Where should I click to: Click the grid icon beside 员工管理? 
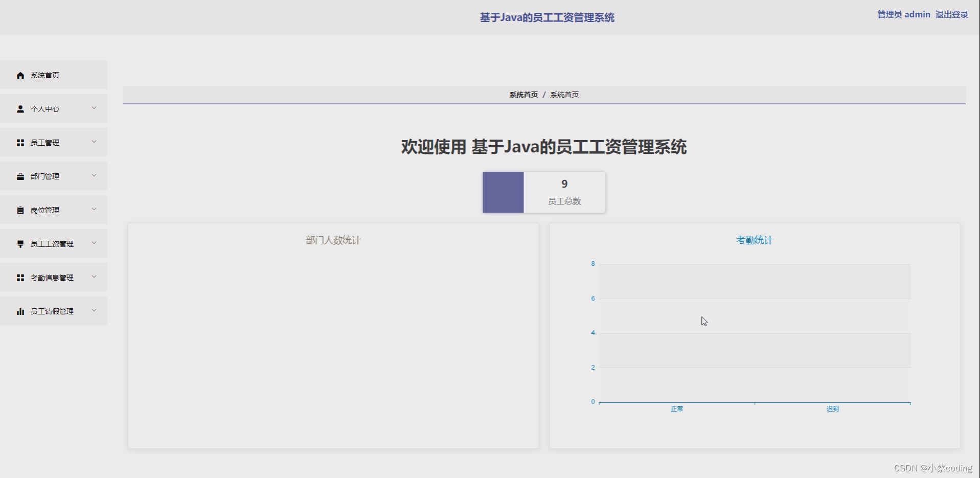click(x=20, y=143)
